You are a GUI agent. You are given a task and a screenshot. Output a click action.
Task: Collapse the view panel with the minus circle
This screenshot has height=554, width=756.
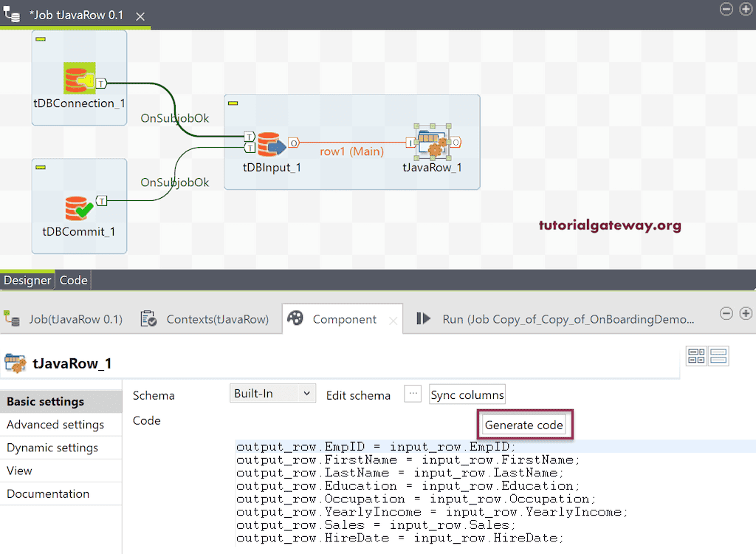click(726, 313)
